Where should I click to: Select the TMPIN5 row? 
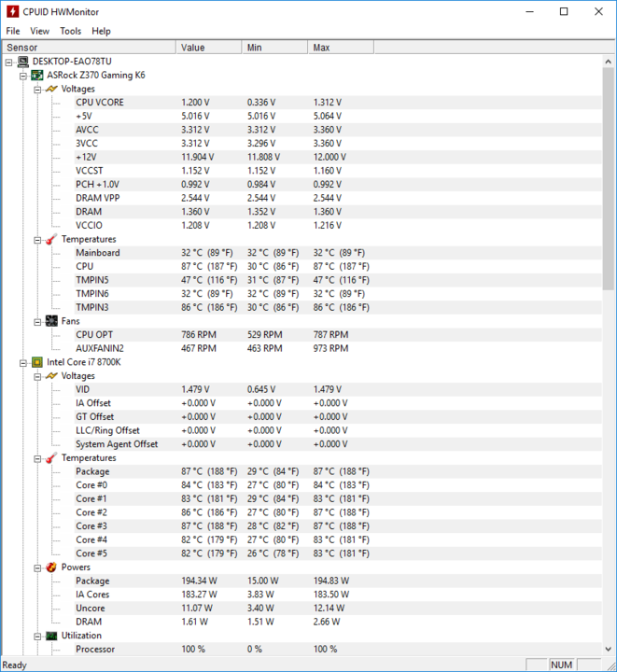(x=338, y=280)
